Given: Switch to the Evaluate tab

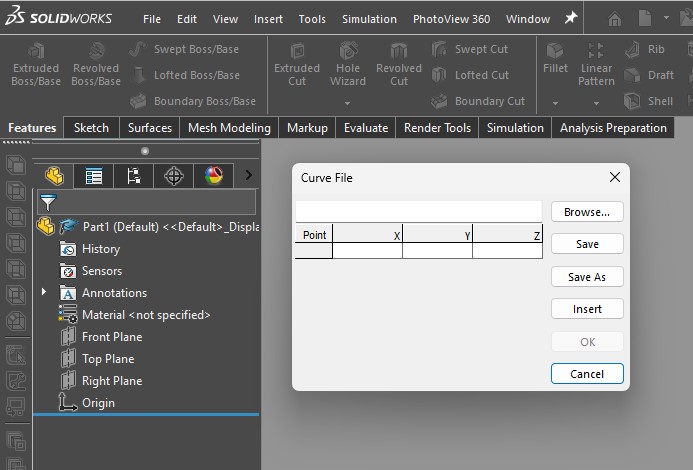Looking at the screenshot, I should (366, 128).
